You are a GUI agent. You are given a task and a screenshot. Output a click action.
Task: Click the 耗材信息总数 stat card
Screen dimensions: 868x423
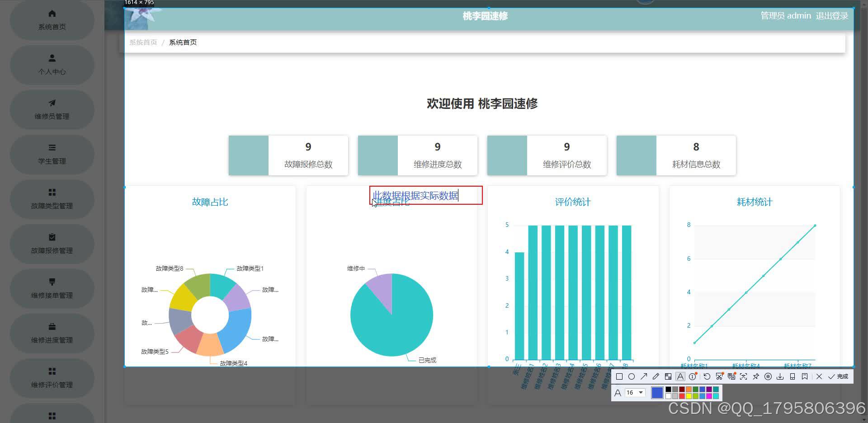point(676,155)
